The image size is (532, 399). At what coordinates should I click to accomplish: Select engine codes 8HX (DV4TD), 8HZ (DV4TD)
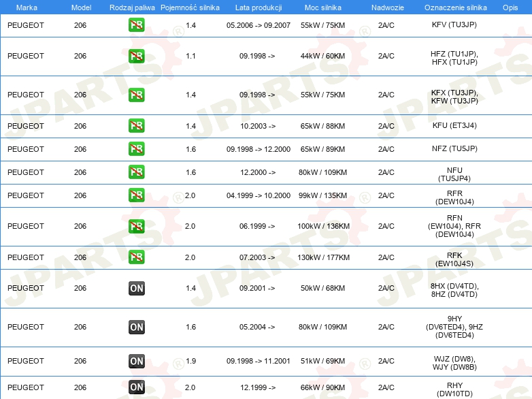454,290
